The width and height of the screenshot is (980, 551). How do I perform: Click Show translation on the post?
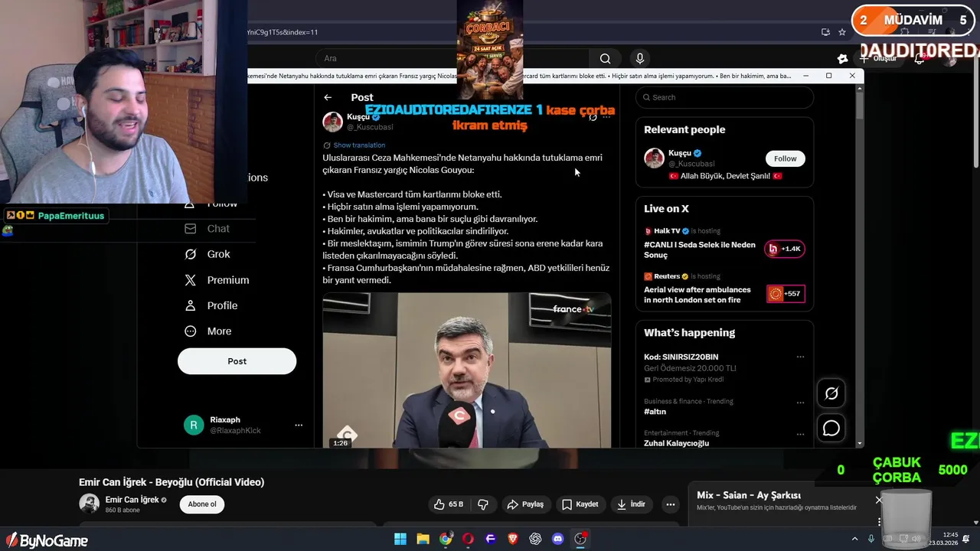click(x=359, y=145)
